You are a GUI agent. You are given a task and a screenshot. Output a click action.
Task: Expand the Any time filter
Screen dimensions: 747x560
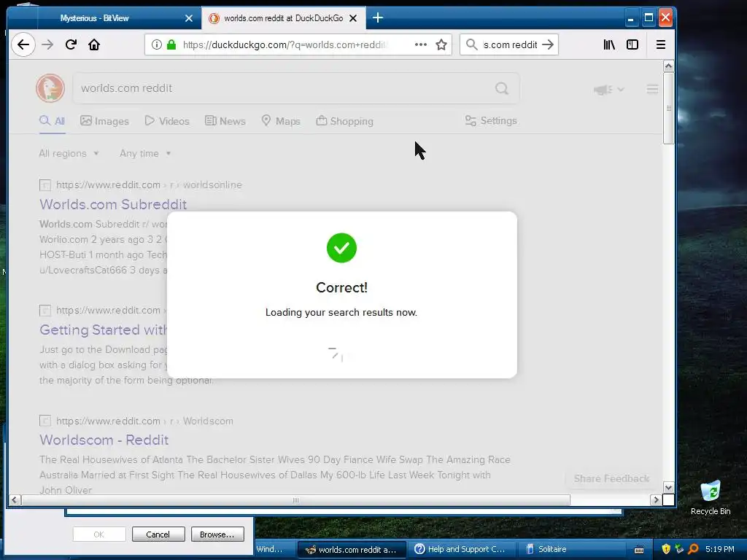(145, 153)
